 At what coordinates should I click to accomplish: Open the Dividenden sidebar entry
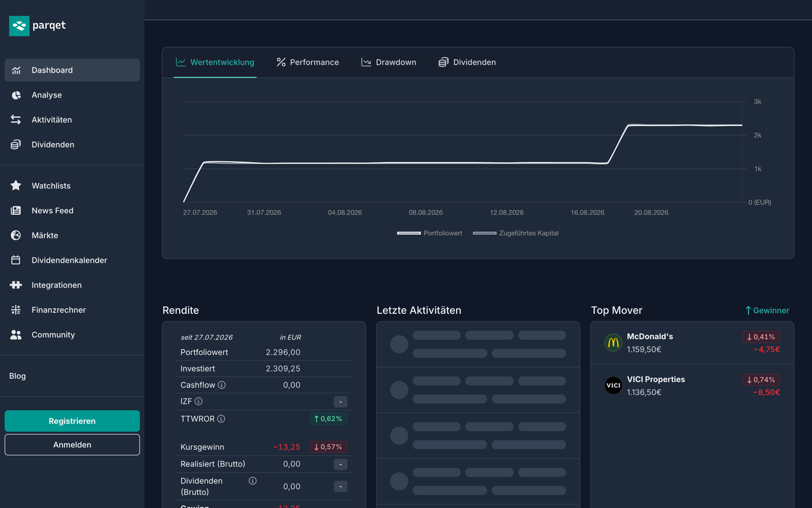click(x=72, y=145)
